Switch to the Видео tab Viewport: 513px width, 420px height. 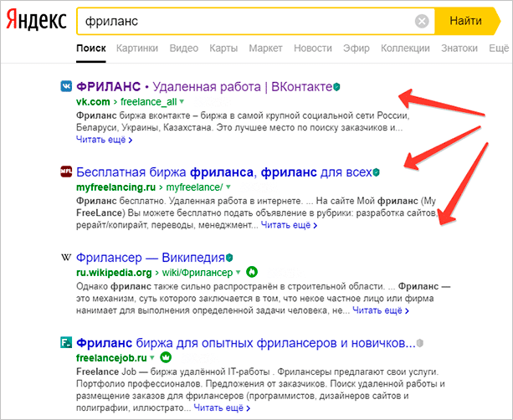coord(184,48)
